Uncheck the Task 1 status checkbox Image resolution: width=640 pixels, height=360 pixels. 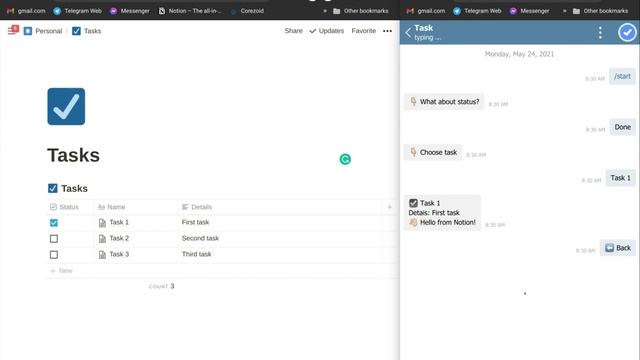pos(54,223)
